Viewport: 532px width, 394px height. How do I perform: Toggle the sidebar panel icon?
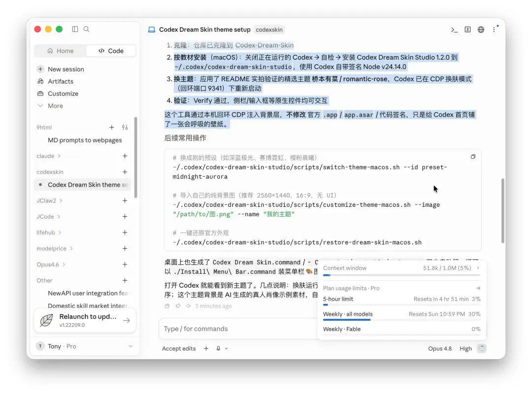click(75, 29)
